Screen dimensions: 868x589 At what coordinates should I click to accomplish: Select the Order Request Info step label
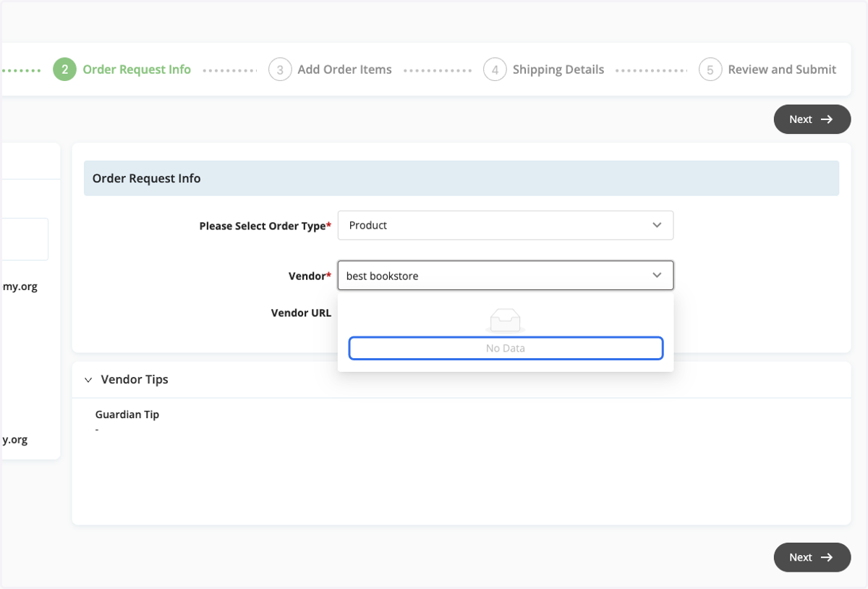coord(137,69)
